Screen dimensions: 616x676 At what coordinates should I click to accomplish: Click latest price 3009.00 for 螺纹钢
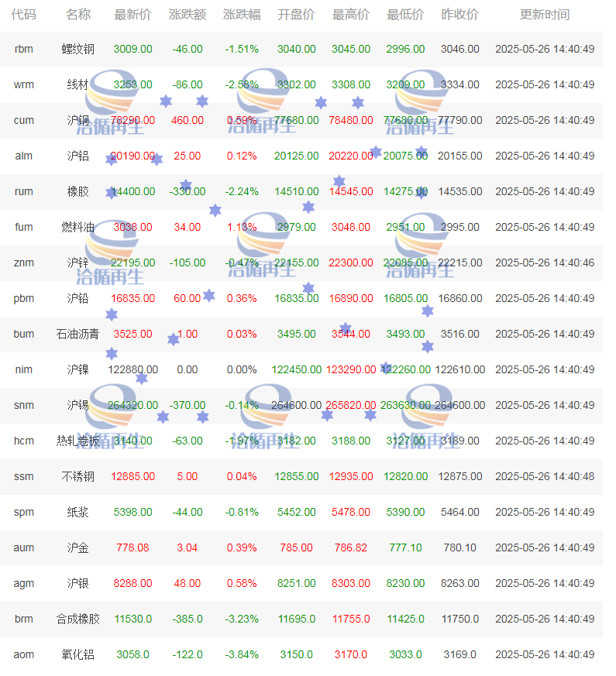(x=132, y=49)
